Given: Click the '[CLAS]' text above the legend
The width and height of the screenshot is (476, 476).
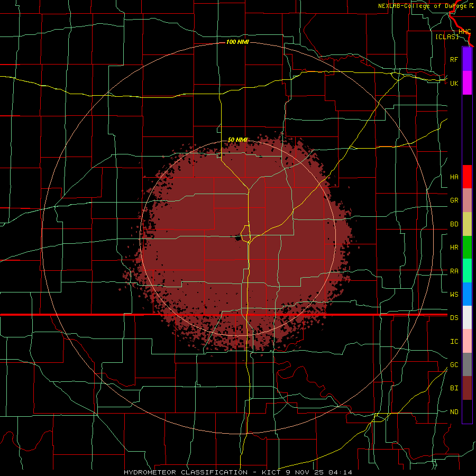Looking at the screenshot, I should pos(447,36).
